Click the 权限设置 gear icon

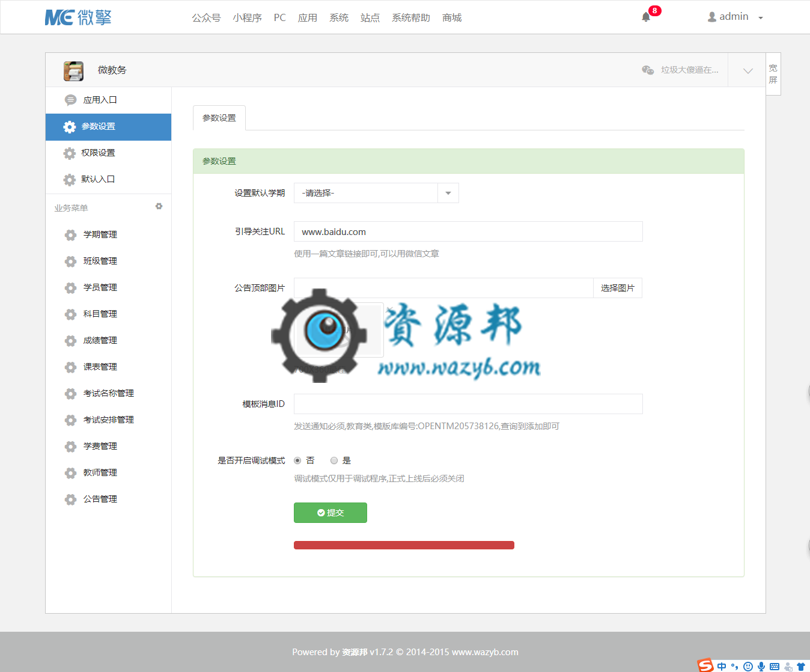click(70, 153)
